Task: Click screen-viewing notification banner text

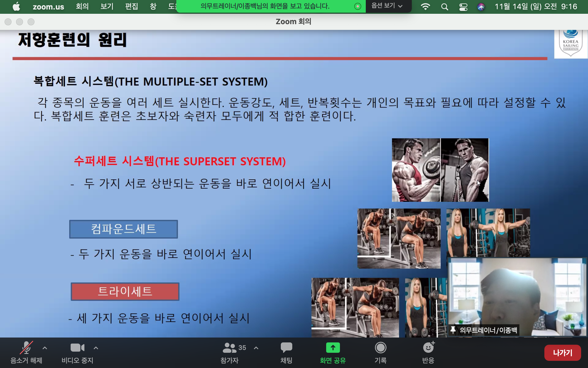Action: click(265, 6)
